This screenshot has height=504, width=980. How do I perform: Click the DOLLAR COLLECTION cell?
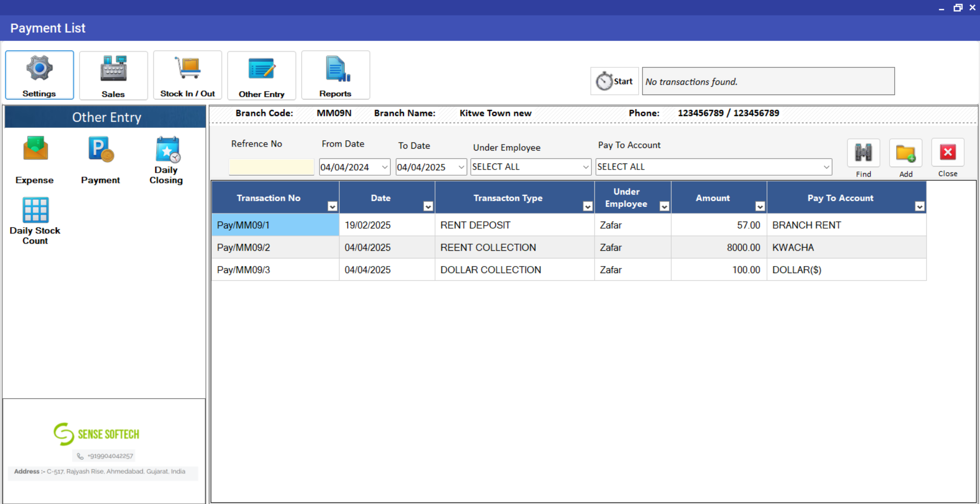point(515,270)
